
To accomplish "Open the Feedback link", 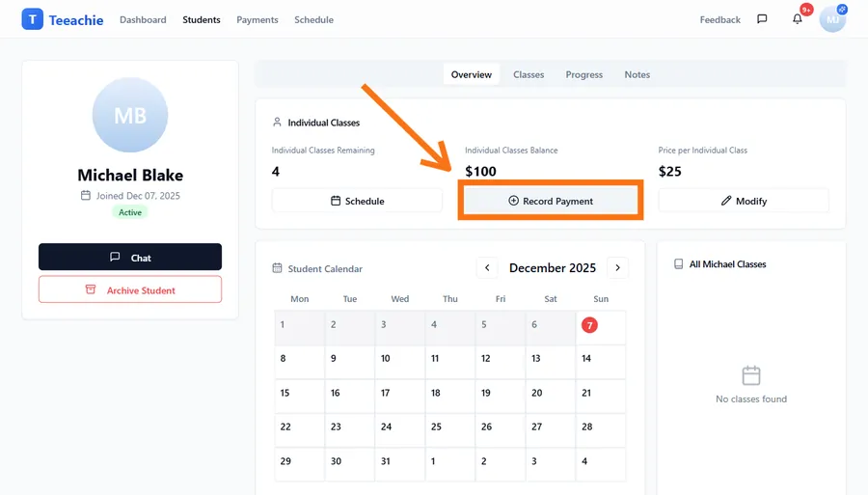I will click(x=720, y=19).
